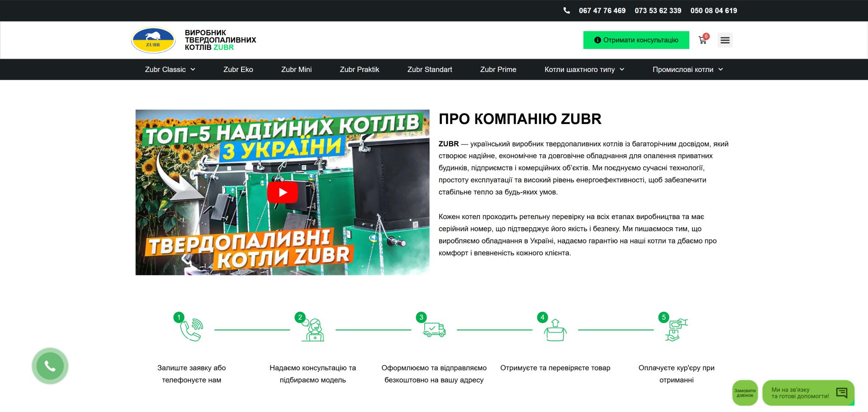Call the number 067 47 76 469
Viewport: 868px width, 412px height.
[602, 10]
